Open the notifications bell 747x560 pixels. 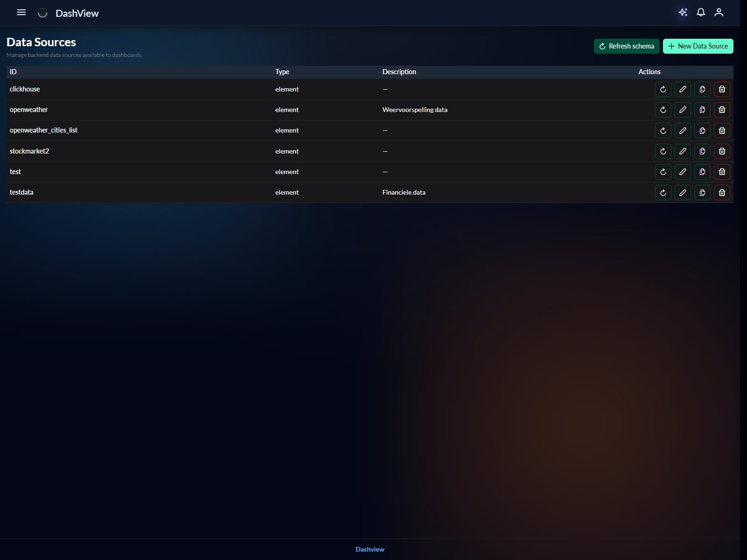click(701, 13)
